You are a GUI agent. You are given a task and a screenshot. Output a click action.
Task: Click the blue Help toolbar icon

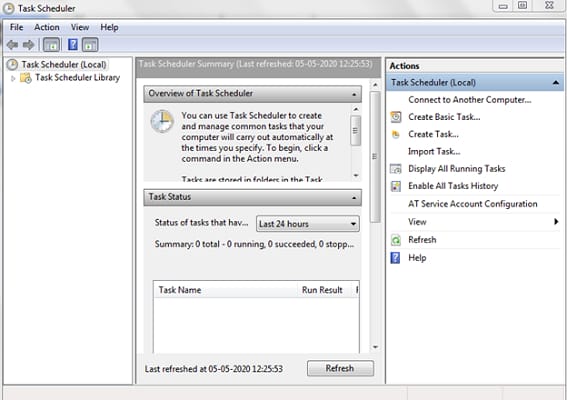tap(73, 44)
